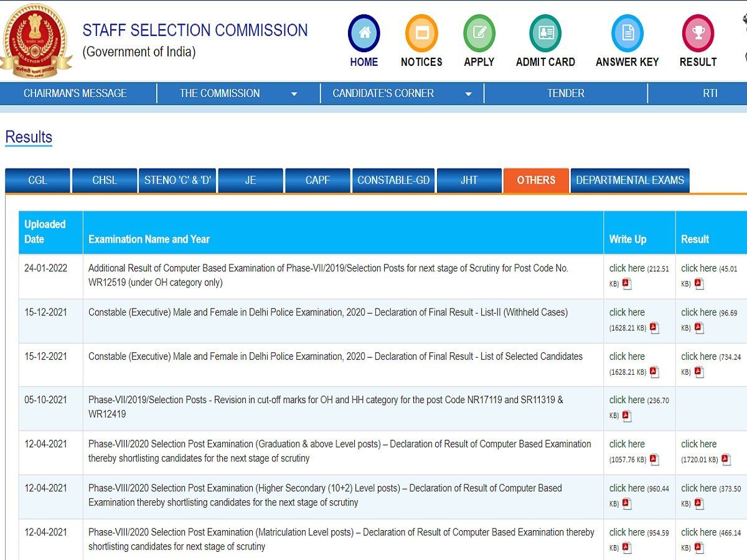
Task: Click Write Up 'click here' for Graduation & above Level
Action: tap(627, 444)
